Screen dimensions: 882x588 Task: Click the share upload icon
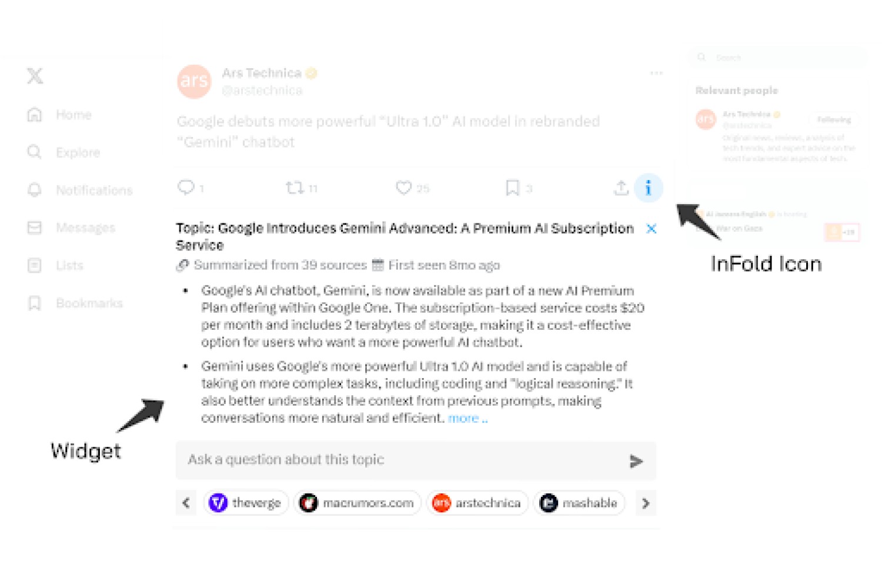click(621, 188)
